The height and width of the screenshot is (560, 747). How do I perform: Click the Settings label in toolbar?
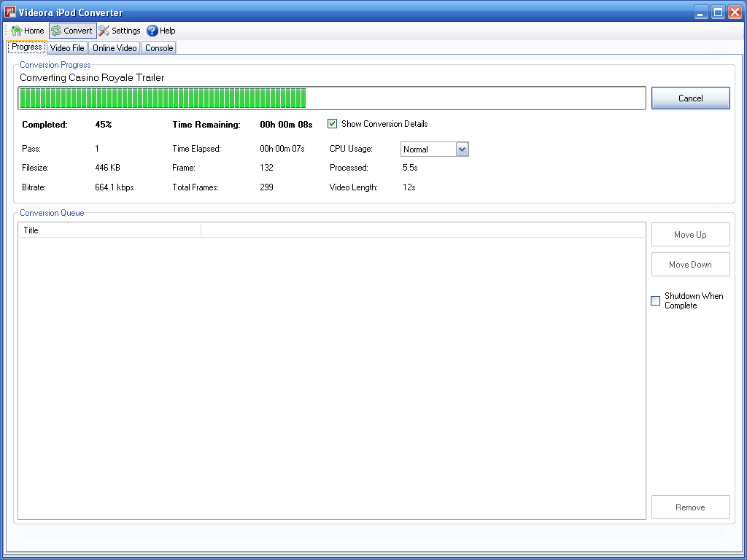click(x=125, y=31)
